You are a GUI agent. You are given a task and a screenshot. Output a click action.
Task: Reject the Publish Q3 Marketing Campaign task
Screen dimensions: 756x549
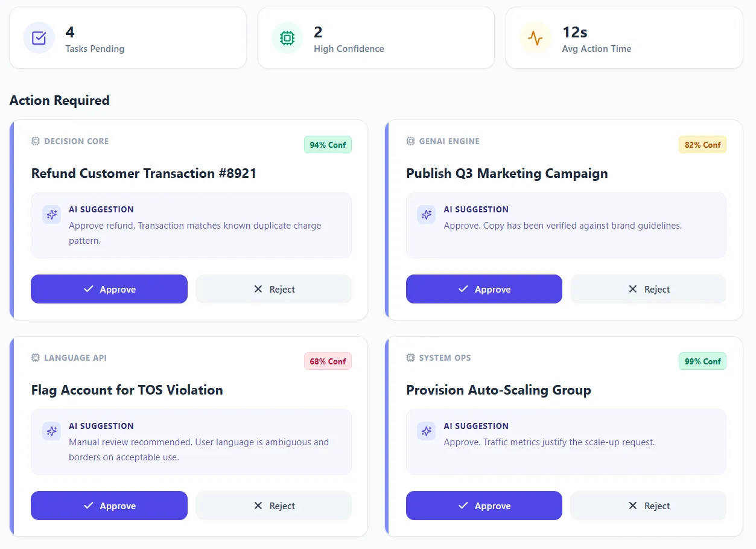[648, 289]
